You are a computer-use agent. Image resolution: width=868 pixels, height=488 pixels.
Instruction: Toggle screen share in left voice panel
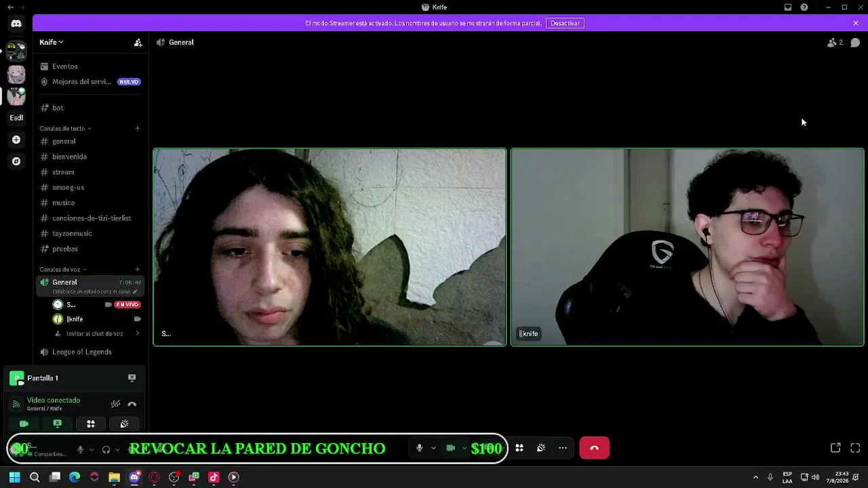coord(57,424)
